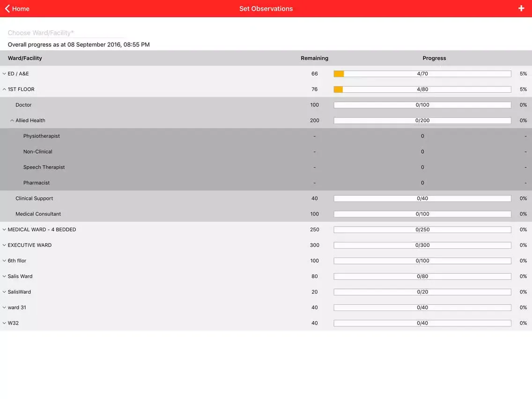Select the Speech Therapist row

[266, 167]
